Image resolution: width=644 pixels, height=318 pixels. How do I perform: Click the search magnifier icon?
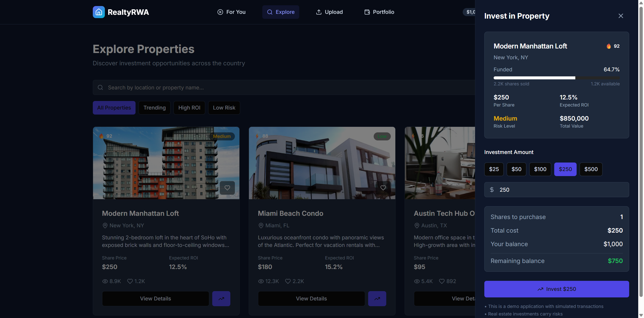coord(100,87)
